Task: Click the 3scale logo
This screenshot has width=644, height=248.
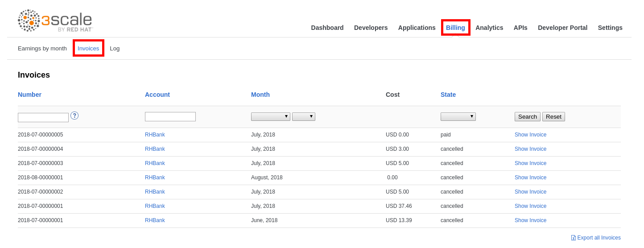Action: (55, 21)
